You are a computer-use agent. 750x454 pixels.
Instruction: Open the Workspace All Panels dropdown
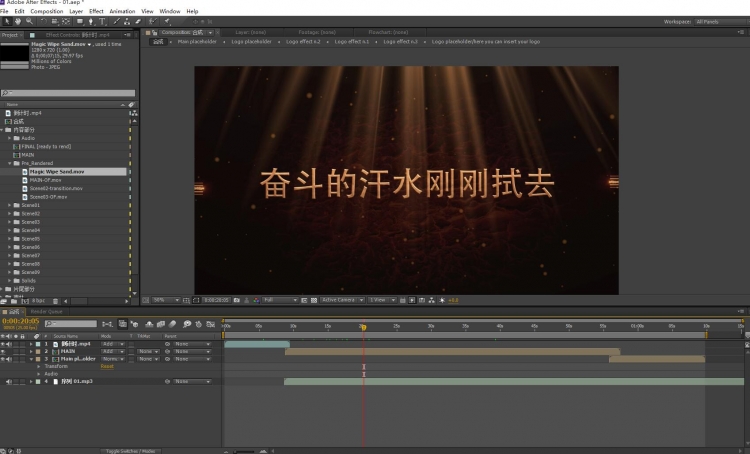coord(721,22)
